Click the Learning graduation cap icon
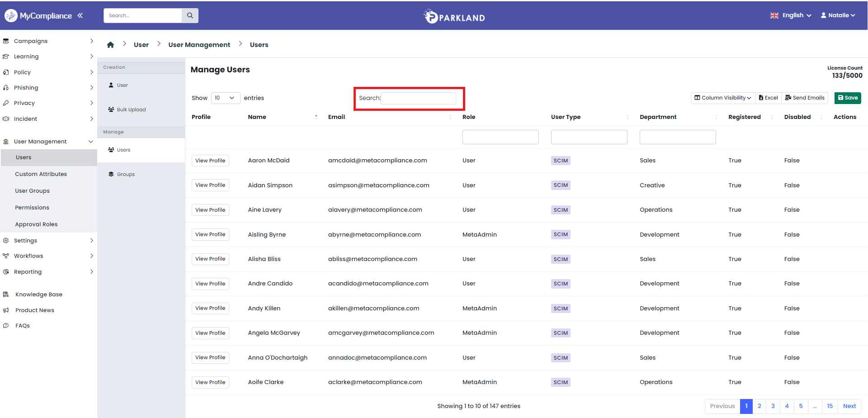Image resolution: width=868 pixels, height=418 pixels. (x=6, y=57)
